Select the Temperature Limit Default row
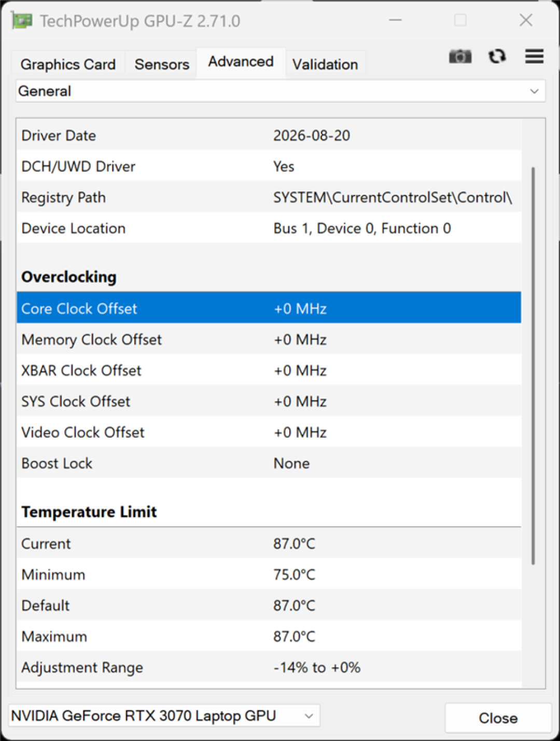The width and height of the screenshot is (560, 741). click(269, 606)
